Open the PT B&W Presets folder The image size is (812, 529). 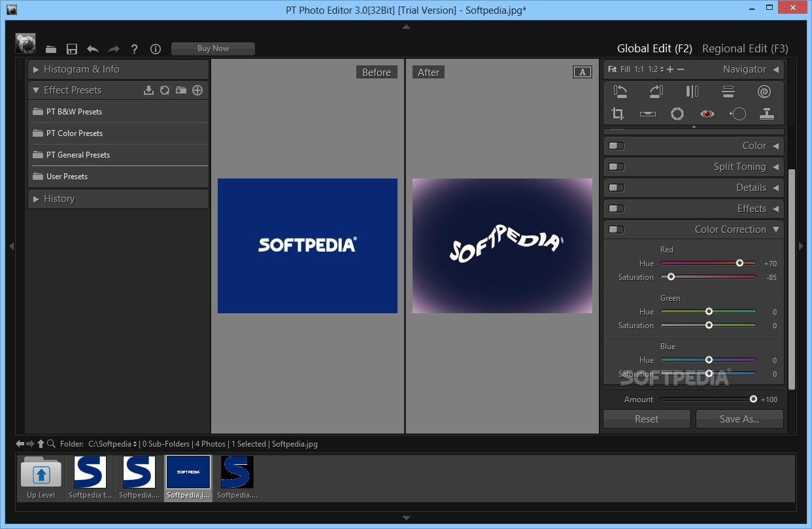click(118, 112)
